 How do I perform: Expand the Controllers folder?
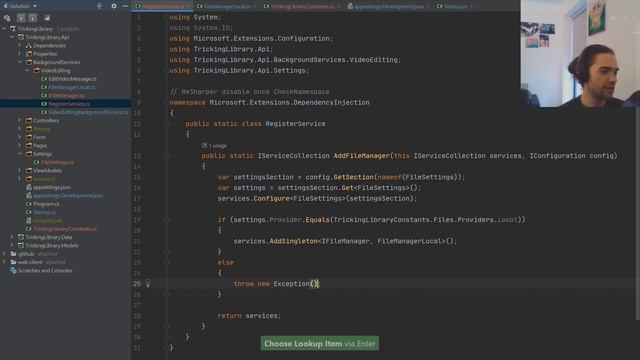[x=20, y=120]
